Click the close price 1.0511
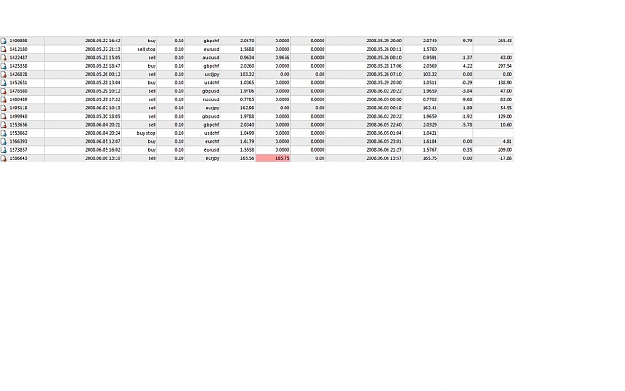This screenshot has width=625, height=391. pyautogui.click(x=430, y=83)
